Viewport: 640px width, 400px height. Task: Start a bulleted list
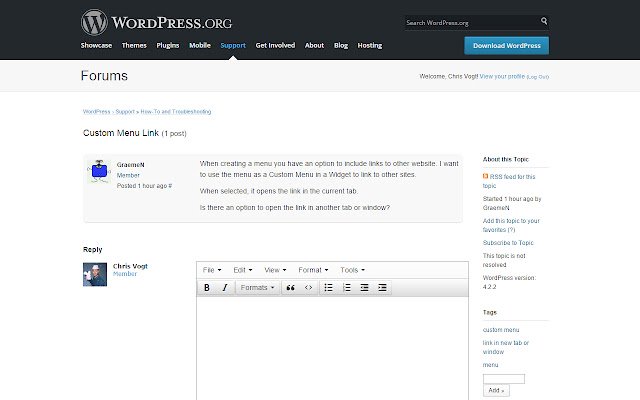click(329, 288)
